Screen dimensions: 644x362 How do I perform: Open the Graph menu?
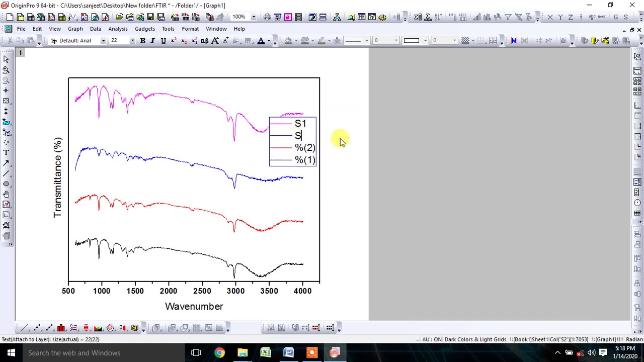click(75, 29)
